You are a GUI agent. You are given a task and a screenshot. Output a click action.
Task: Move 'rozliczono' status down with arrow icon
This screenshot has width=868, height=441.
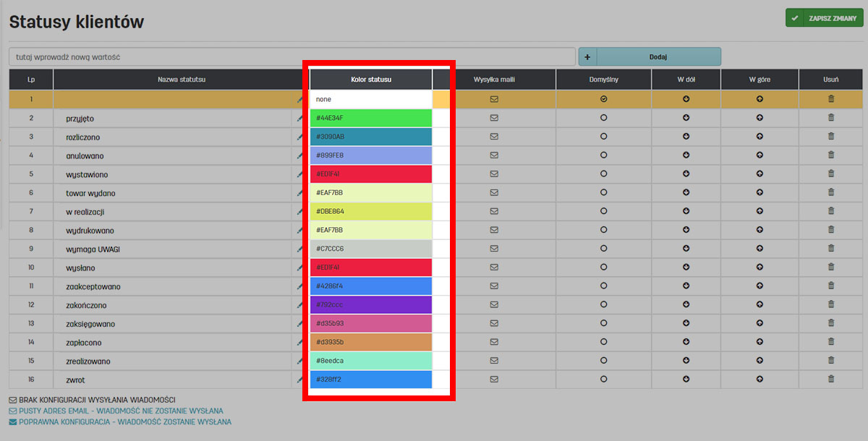point(686,136)
